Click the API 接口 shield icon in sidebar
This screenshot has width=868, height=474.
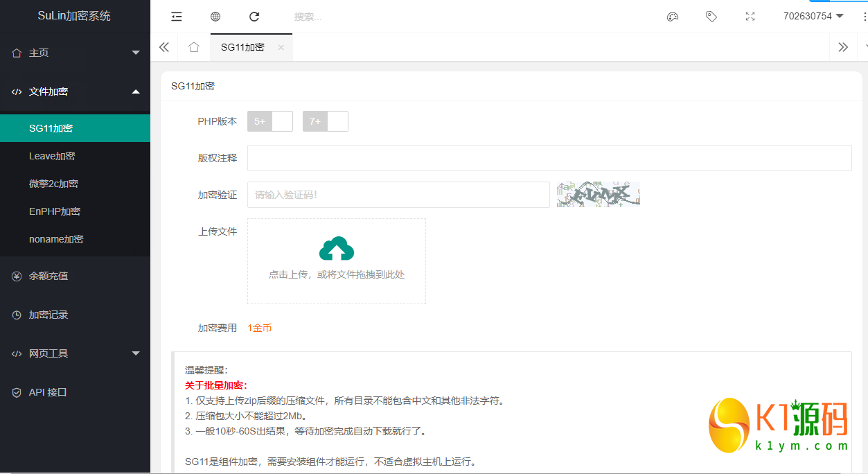[16, 392]
